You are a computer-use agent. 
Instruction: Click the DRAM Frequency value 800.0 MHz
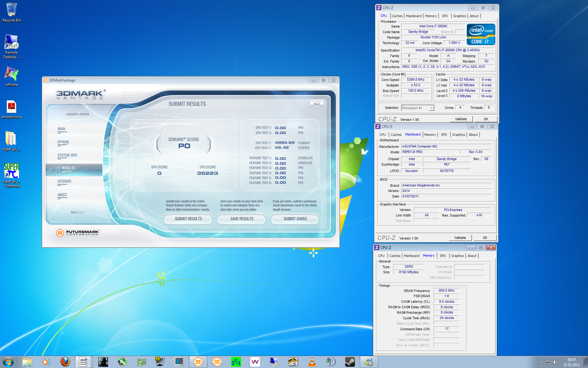(x=447, y=291)
